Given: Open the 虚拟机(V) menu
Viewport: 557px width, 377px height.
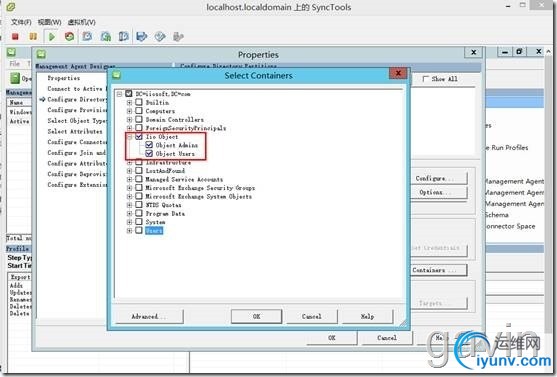Looking at the screenshot, I should [81, 22].
